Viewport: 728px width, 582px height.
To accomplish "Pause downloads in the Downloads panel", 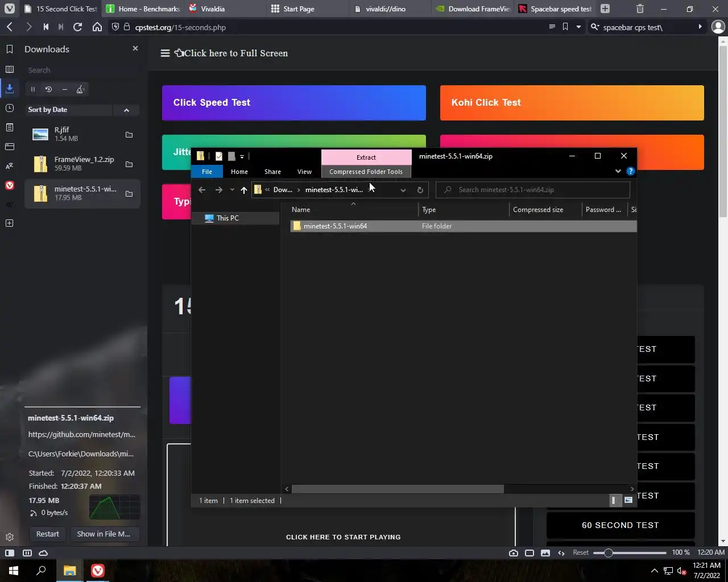I will [33, 89].
